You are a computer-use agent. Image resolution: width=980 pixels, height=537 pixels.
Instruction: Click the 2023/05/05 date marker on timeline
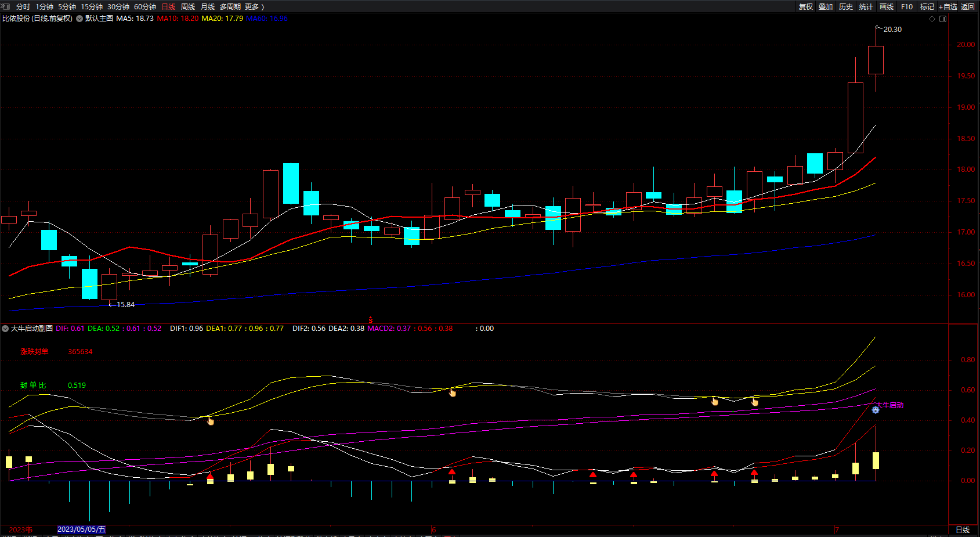point(81,529)
